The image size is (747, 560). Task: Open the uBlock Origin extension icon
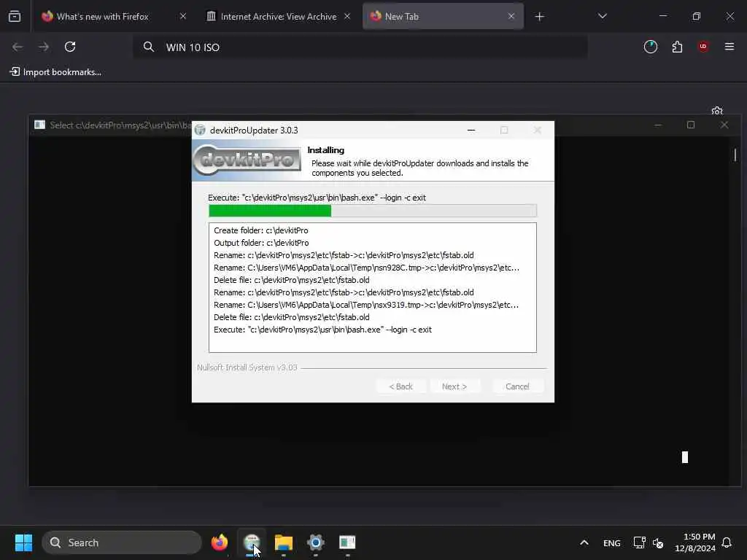[x=703, y=47]
